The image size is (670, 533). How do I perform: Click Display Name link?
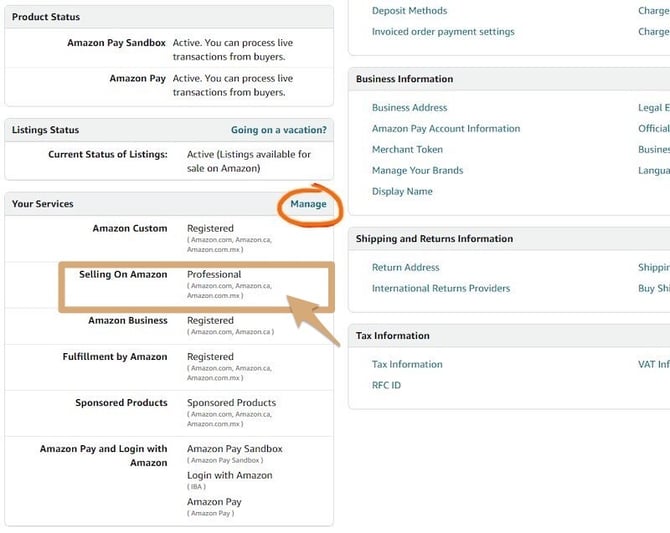[402, 191]
